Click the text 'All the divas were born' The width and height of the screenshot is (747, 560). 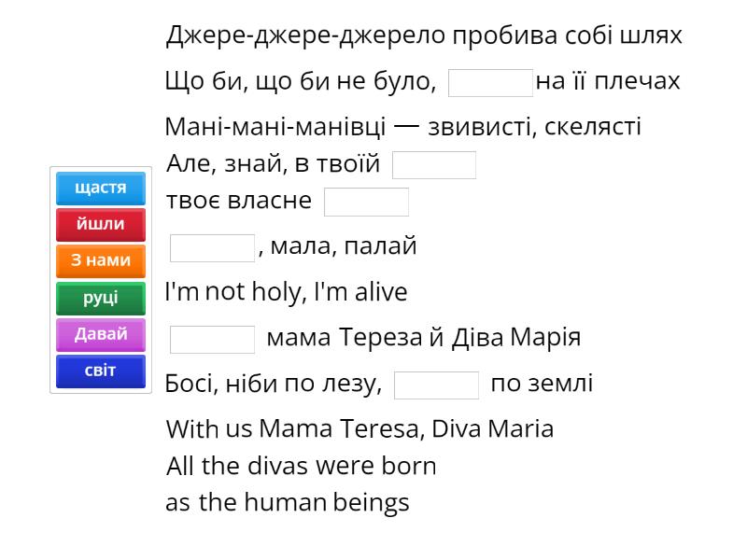[x=301, y=466]
